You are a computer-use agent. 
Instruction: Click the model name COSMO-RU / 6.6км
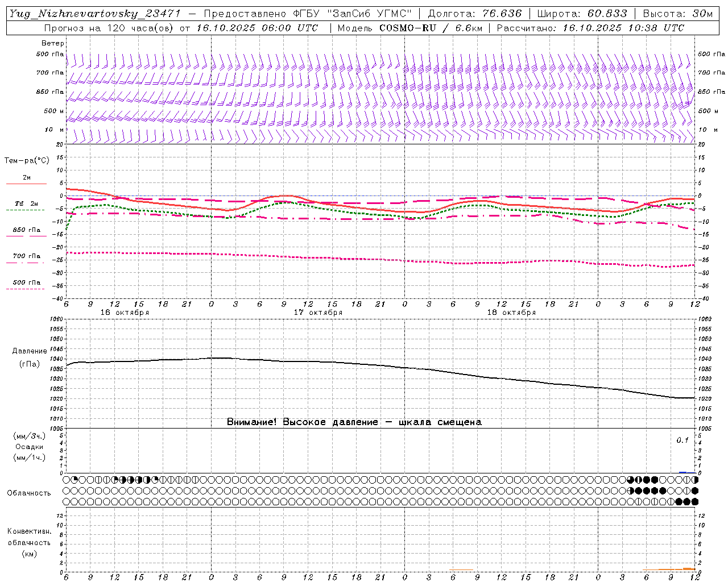[430, 28]
